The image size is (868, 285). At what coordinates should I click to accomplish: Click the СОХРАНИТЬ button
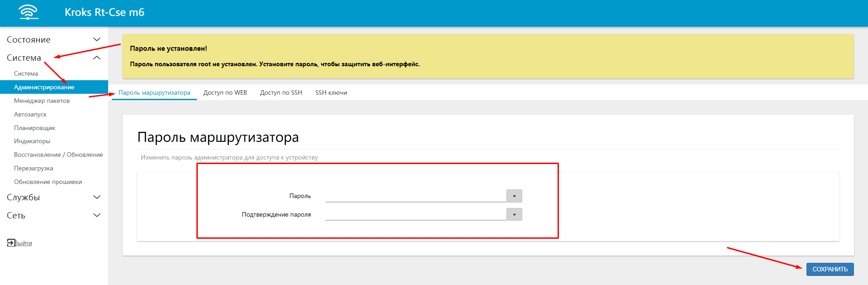(x=830, y=269)
